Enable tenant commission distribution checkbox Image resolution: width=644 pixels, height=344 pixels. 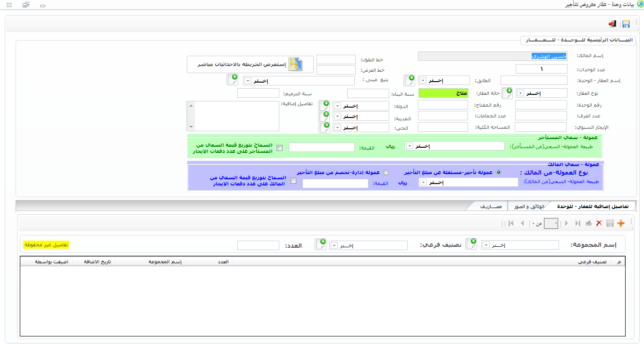[x=280, y=148]
